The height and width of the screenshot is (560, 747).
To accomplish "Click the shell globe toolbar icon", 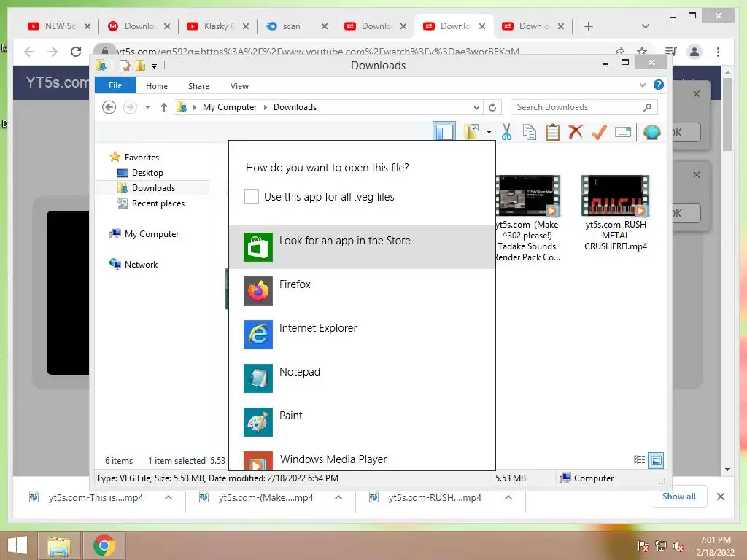I will pos(651,132).
